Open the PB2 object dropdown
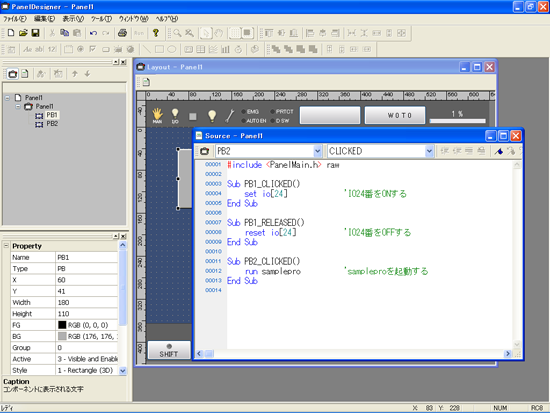This screenshot has height=413, width=550. 317,151
